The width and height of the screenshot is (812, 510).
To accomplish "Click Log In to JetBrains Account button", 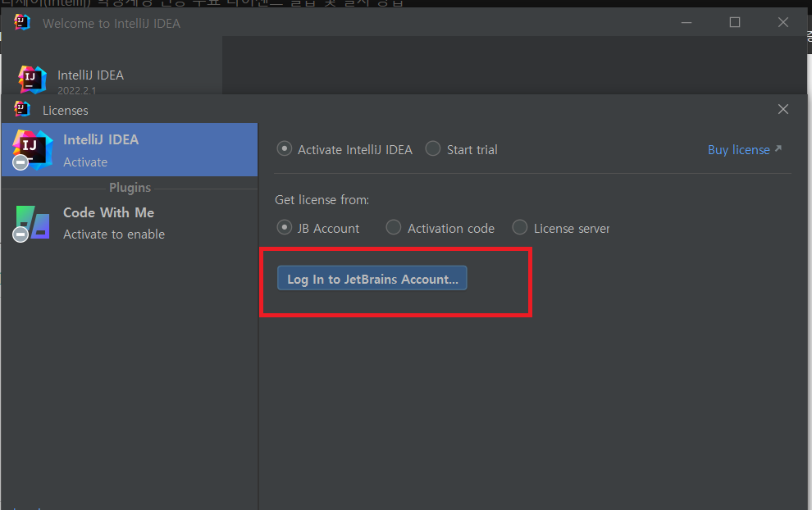I will click(x=372, y=279).
